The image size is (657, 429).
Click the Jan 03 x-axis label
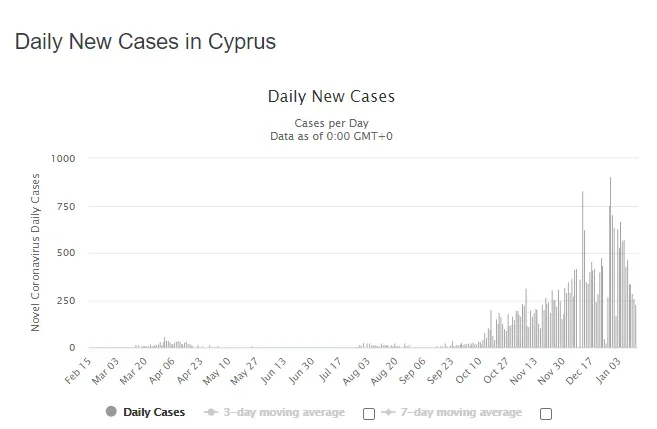[x=608, y=371]
